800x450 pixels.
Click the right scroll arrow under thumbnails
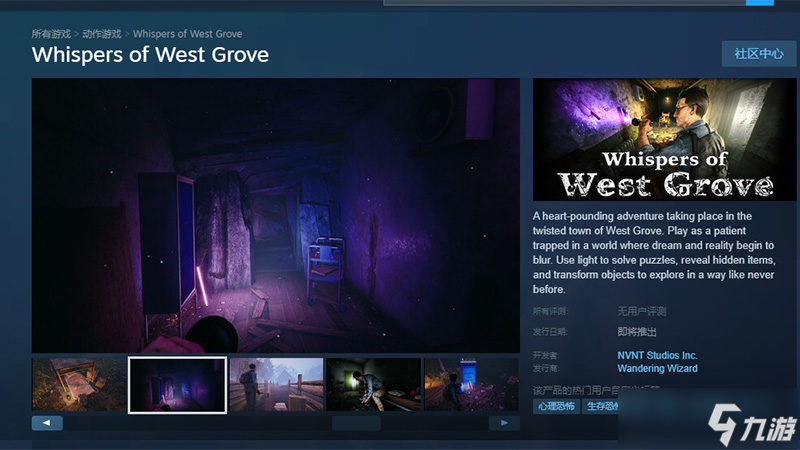(x=504, y=423)
